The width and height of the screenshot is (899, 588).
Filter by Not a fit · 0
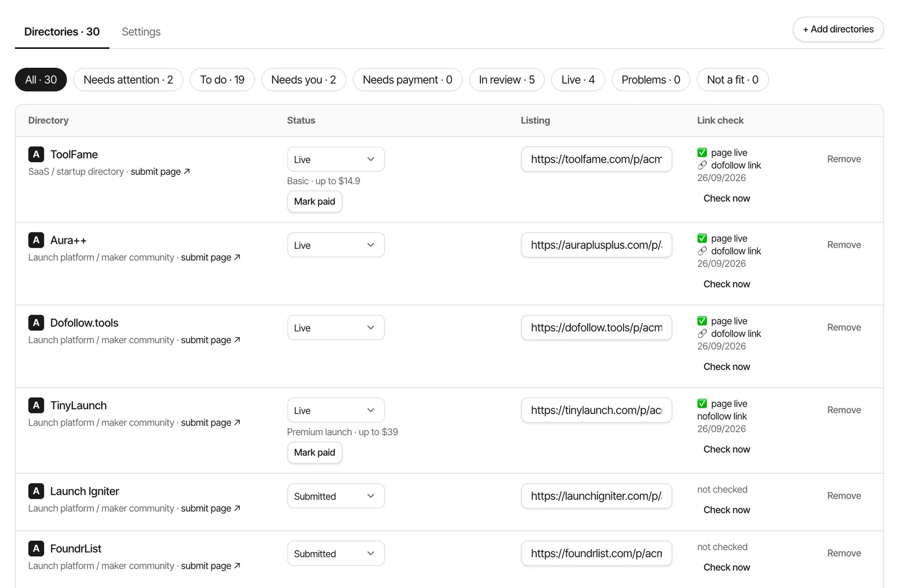point(733,80)
